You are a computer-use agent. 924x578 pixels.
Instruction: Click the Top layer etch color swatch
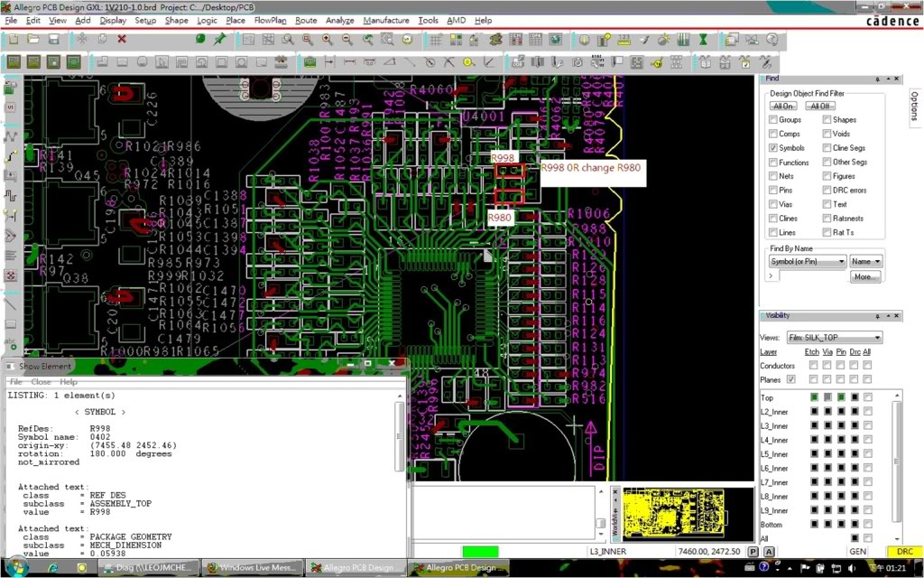pyautogui.click(x=813, y=397)
